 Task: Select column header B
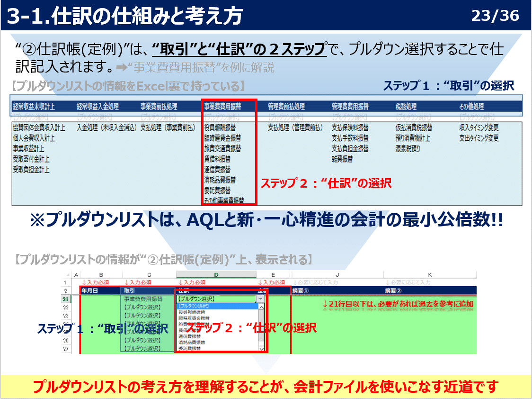[x=101, y=274]
